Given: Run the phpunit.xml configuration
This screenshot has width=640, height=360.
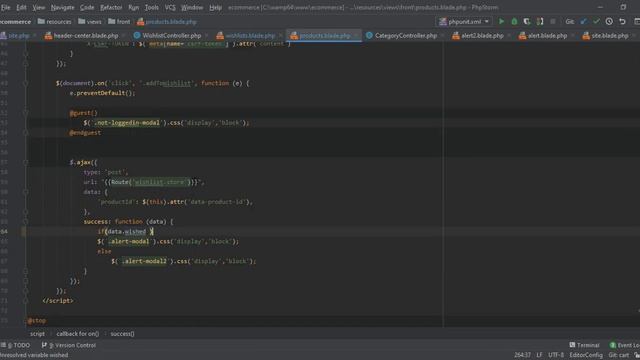Looking at the screenshot, I should [501, 22].
